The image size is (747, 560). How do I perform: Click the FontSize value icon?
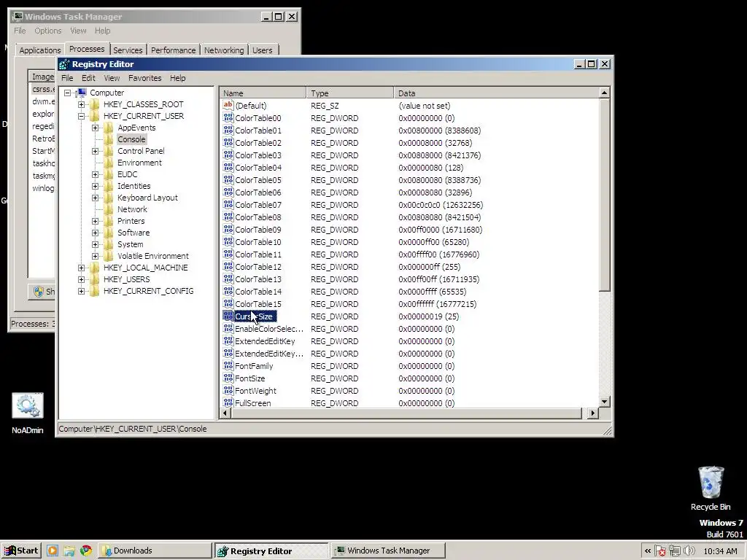tap(228, 378)
